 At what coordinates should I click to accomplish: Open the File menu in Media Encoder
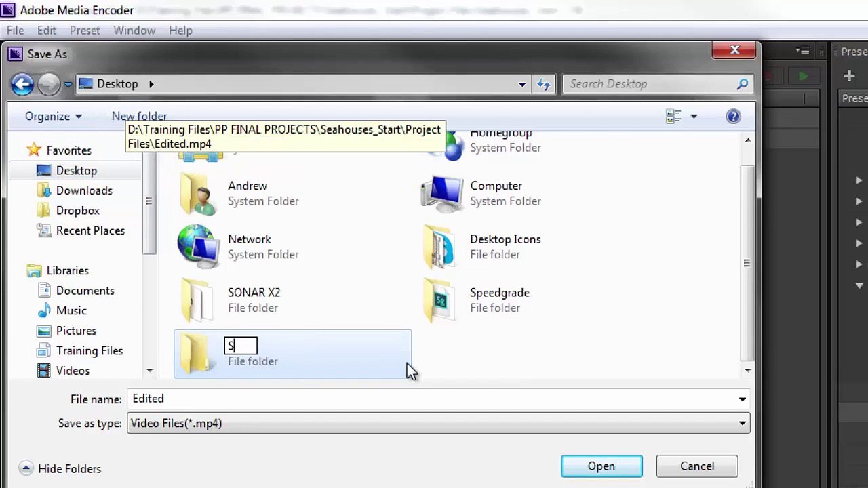pos(15,30)
